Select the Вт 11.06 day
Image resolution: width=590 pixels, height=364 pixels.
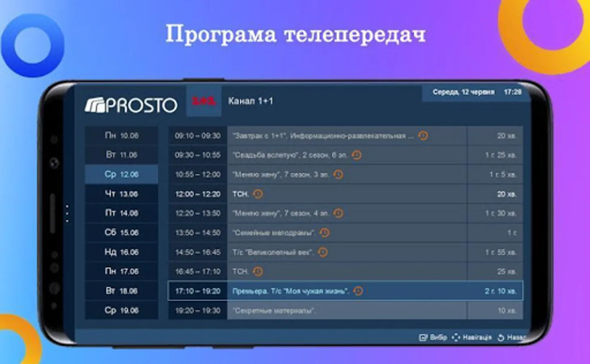click(121, 155)
